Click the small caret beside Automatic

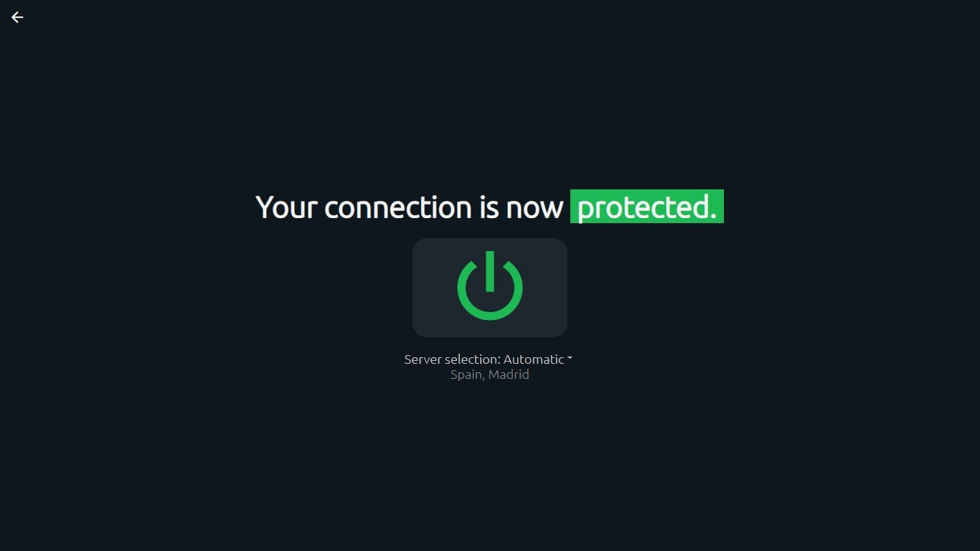pyautogui.click(x=570, y=358)
